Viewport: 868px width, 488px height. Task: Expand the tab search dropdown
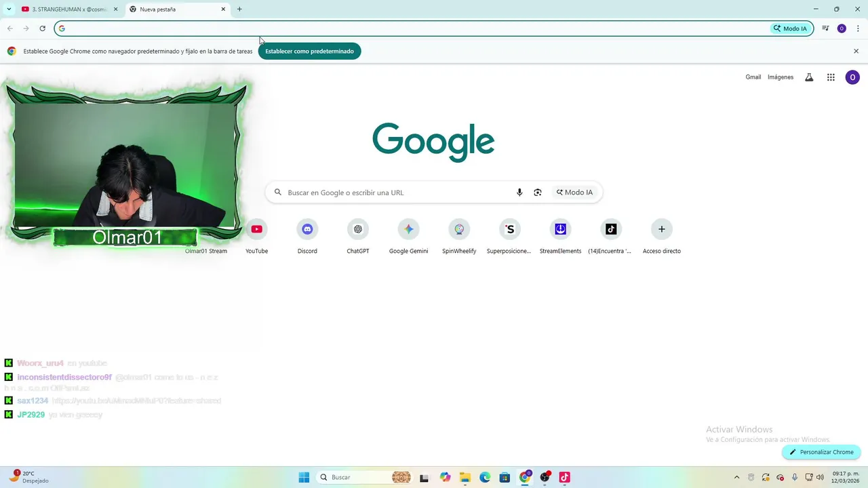point(9,9)
